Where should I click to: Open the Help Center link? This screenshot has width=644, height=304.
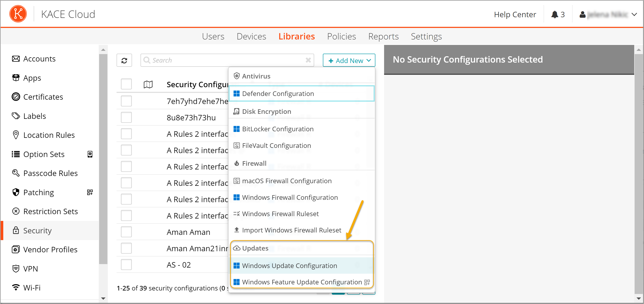pyautogui.click(x=515, y=15)
